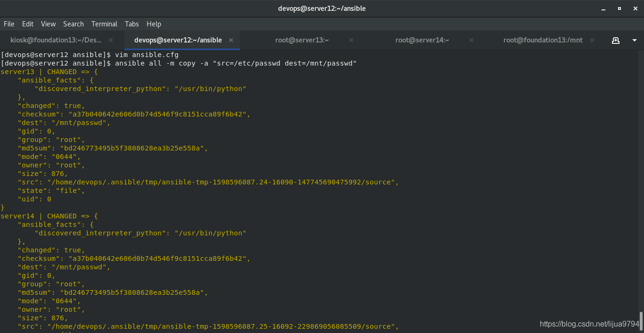Maximize the terminal window
644x333 pixels.
(619, 8)
